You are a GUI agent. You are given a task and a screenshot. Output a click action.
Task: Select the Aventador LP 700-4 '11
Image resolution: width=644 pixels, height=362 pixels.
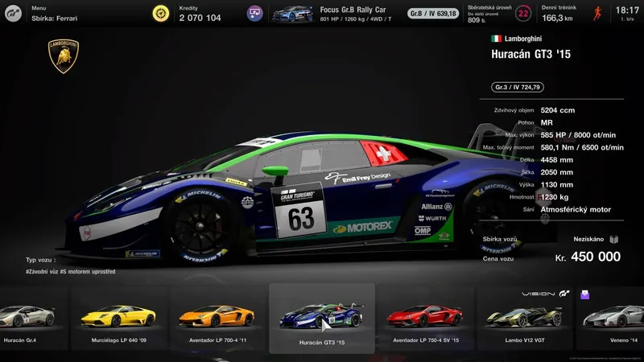point(217,319)
